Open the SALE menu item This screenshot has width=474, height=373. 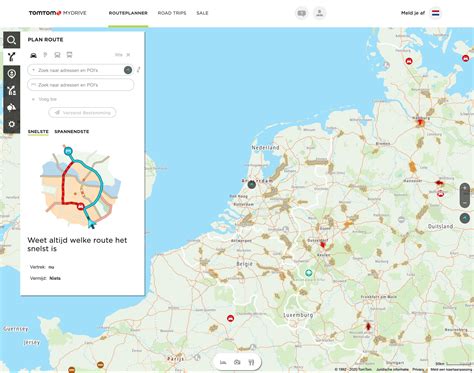202,13
